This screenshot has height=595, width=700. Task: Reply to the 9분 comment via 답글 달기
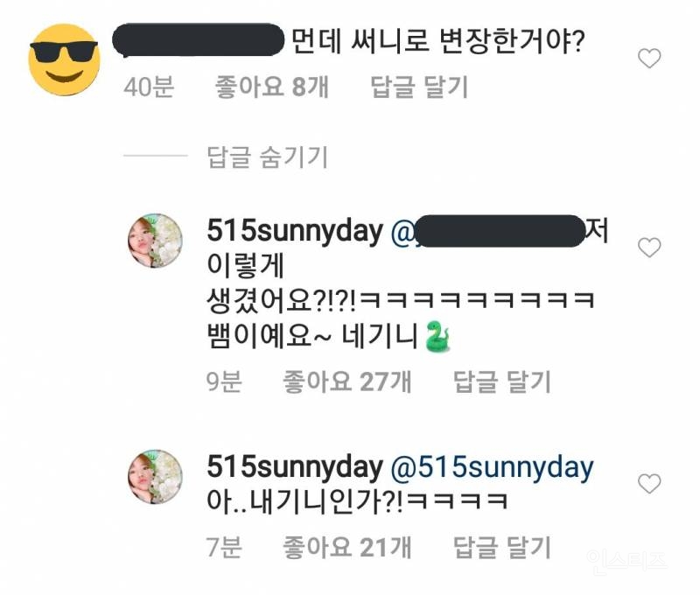tap(502, 382)
